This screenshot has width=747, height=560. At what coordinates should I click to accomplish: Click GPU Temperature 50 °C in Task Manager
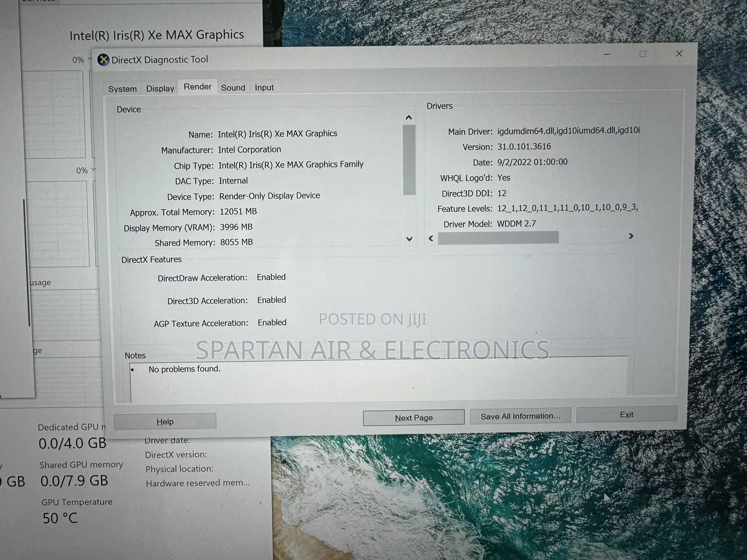pos(60,518)
